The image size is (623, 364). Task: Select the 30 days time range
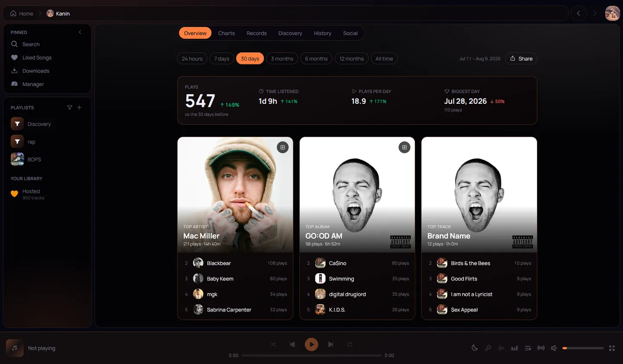tap(250, 59)
